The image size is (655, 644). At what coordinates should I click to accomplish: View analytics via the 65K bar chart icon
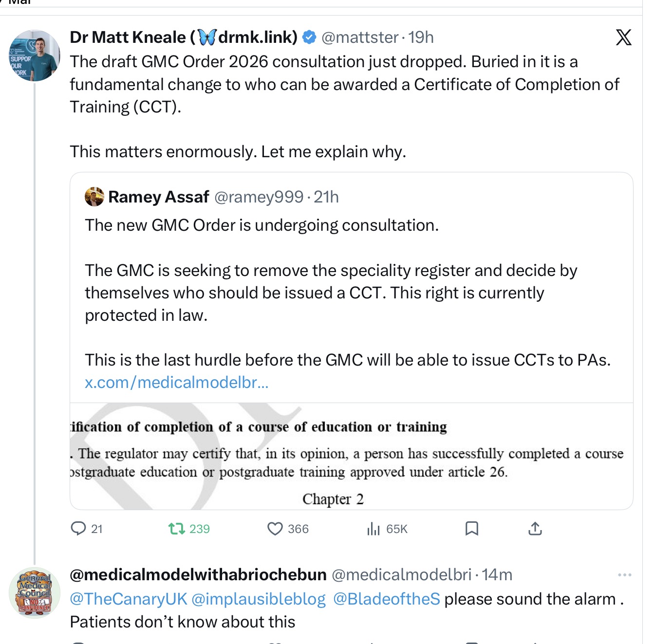(374, 529)
